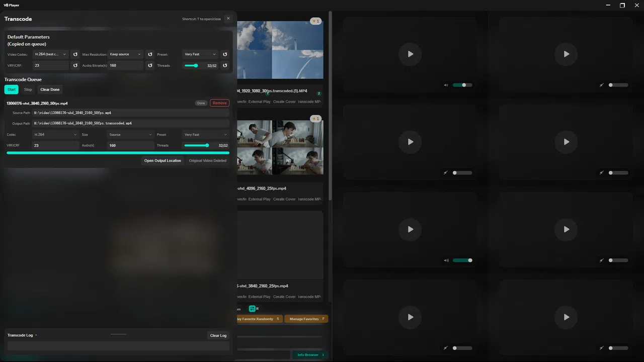Screen dimensions: 644x362
Task: Play the second-row left player
Action: [x=410, y=142]
